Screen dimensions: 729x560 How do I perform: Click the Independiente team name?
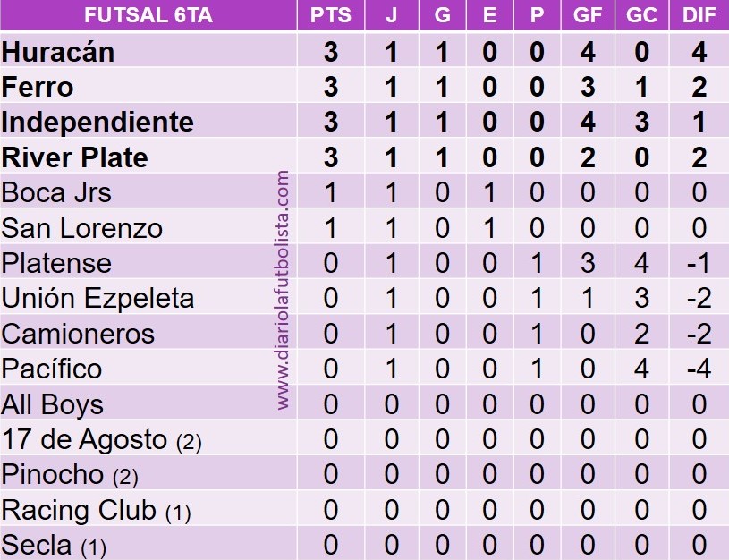point(97,123)
